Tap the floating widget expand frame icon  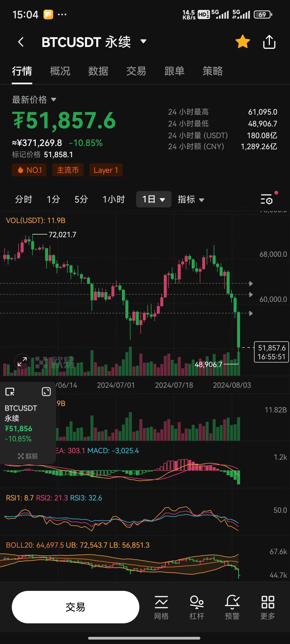click(x=46, y=392)
